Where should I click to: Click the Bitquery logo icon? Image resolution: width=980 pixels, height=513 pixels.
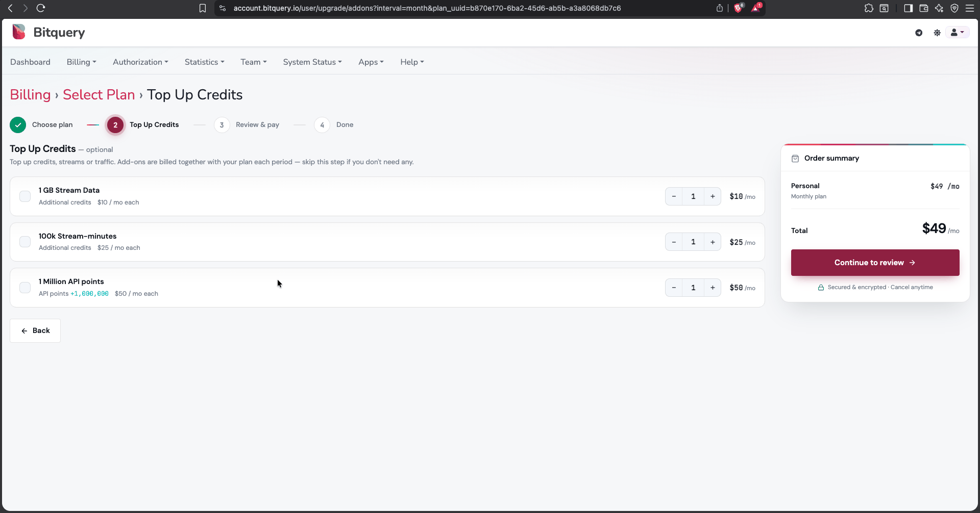point(19,32)
